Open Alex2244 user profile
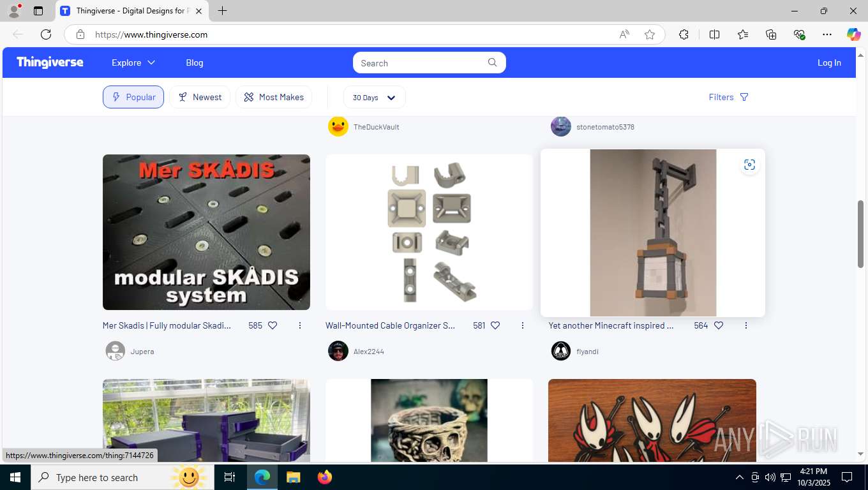Image resolution: width=868 pixels, height=490 pixels. point(369,352)
